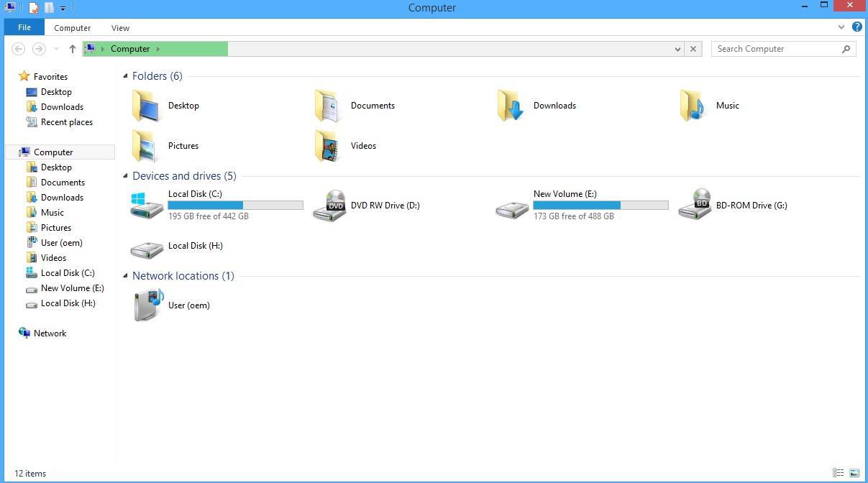Click the window system icon in title bar
The image size is (868, 483).
pos(10,8)
